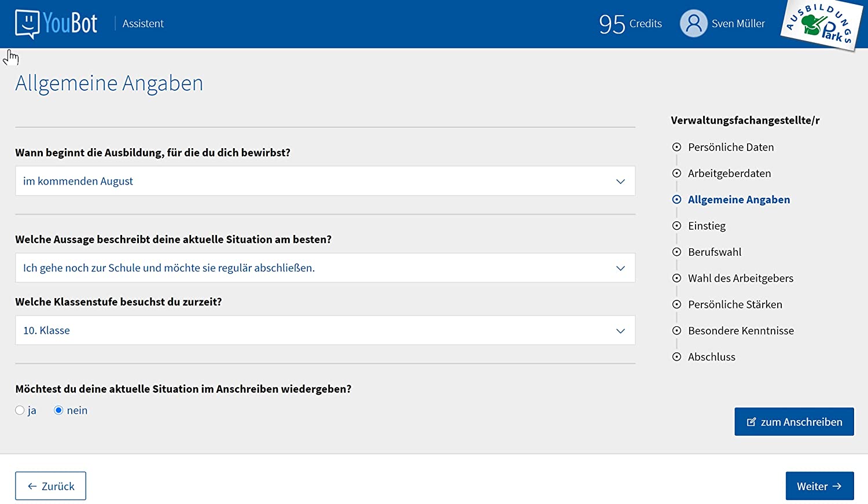868x504 pixels.
Task: Go to the Abschluss step
Action: (712, 357)
